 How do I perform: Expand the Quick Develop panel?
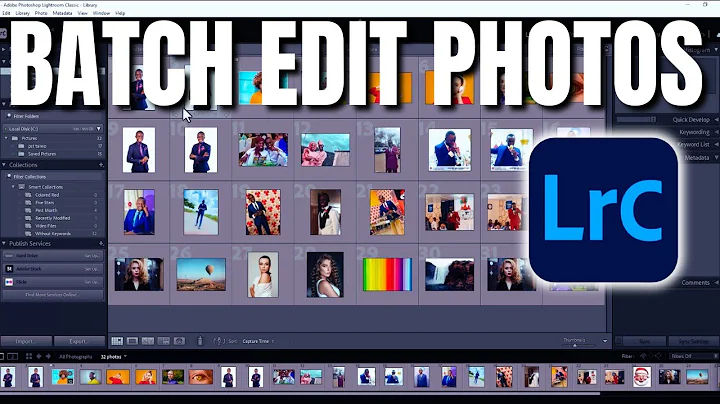716,119
